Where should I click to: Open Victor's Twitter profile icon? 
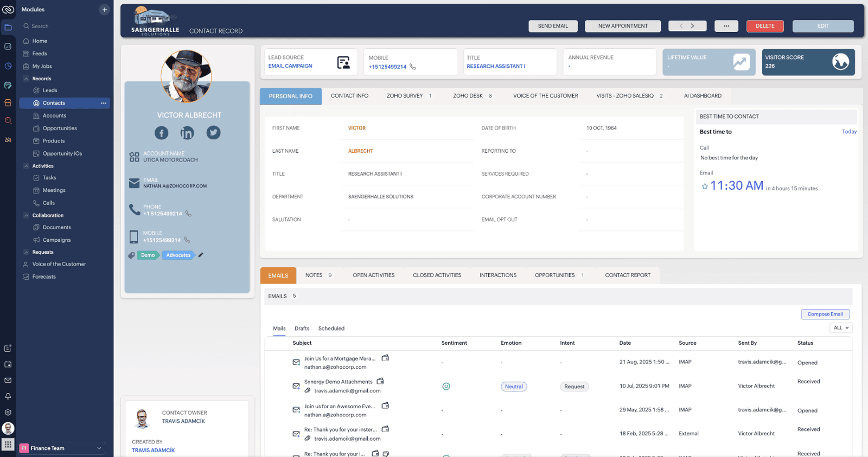[213, 133]
